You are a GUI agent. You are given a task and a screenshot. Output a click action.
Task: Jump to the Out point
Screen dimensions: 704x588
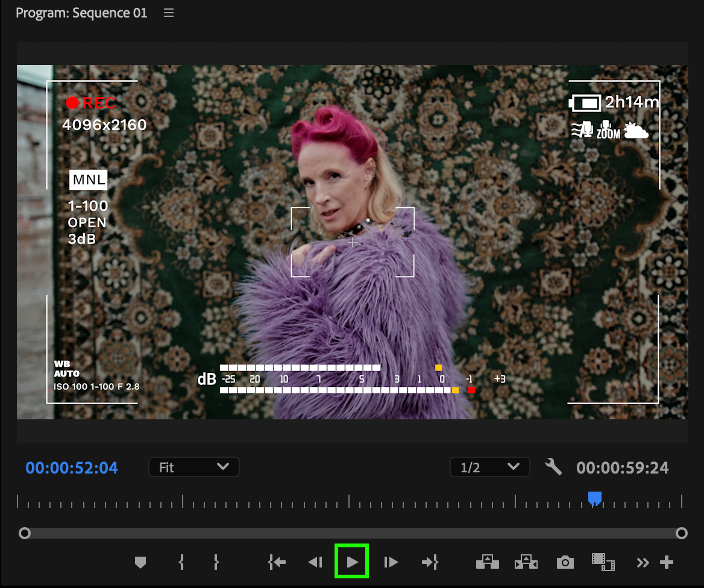(430, 563)
